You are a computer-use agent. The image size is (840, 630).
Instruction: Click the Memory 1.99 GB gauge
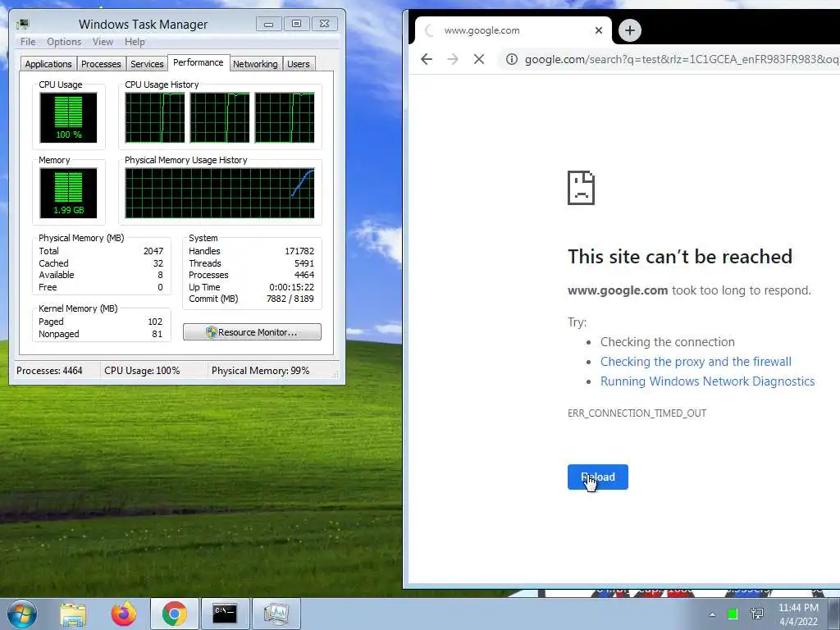[x=68, y=194]
